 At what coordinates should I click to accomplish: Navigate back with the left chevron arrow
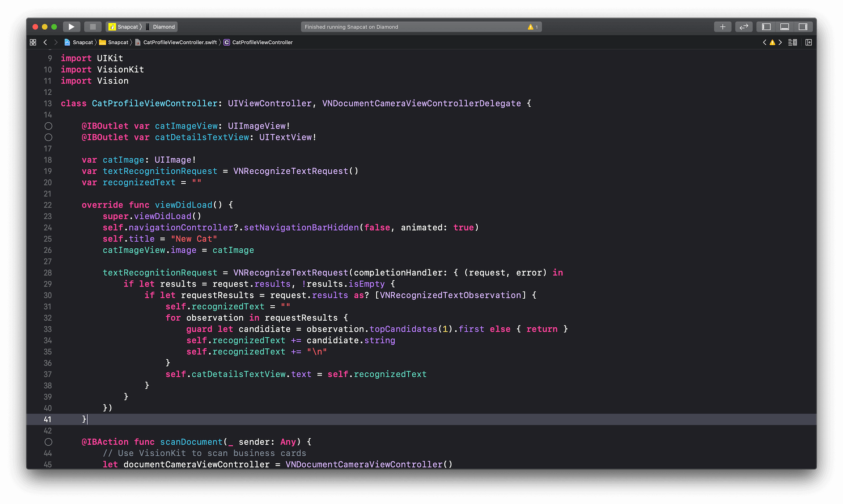[45, 42]
